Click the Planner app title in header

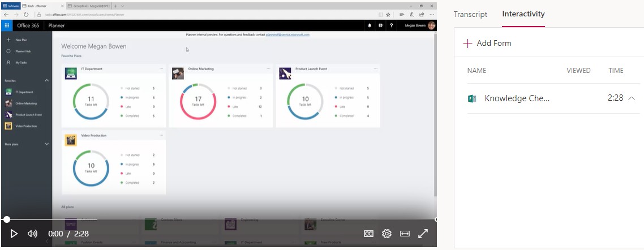tap(57, 25)
